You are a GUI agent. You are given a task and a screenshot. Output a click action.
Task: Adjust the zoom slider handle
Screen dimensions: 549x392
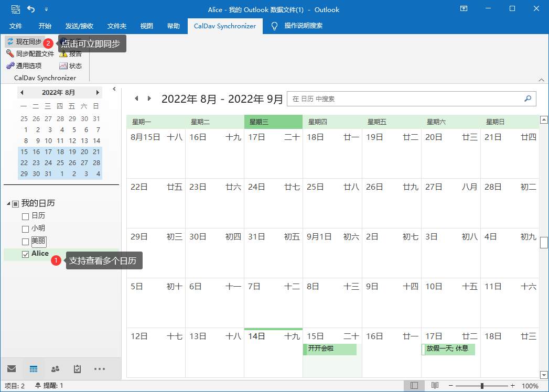tap(482, 386)
